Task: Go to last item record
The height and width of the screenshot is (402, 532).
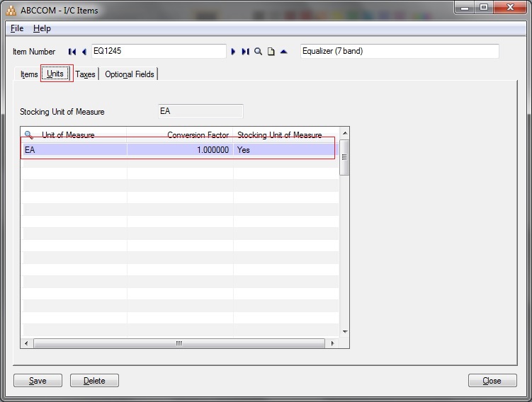Action: click(x=245, y=52)
